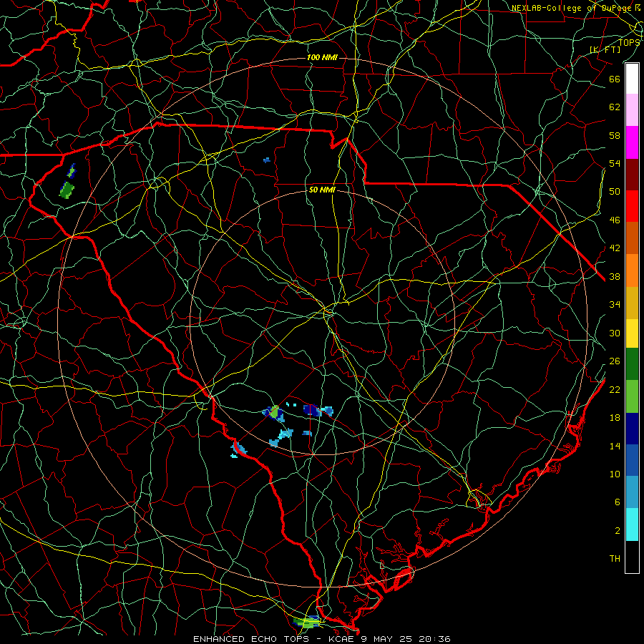Click the navy swatch between 18 and 14

click(632, 429)
